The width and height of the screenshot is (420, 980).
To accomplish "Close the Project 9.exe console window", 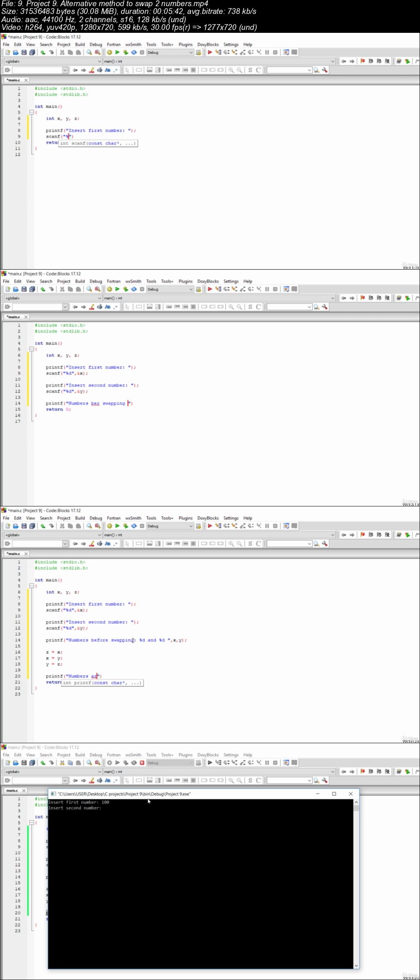I will click(351, 794).
